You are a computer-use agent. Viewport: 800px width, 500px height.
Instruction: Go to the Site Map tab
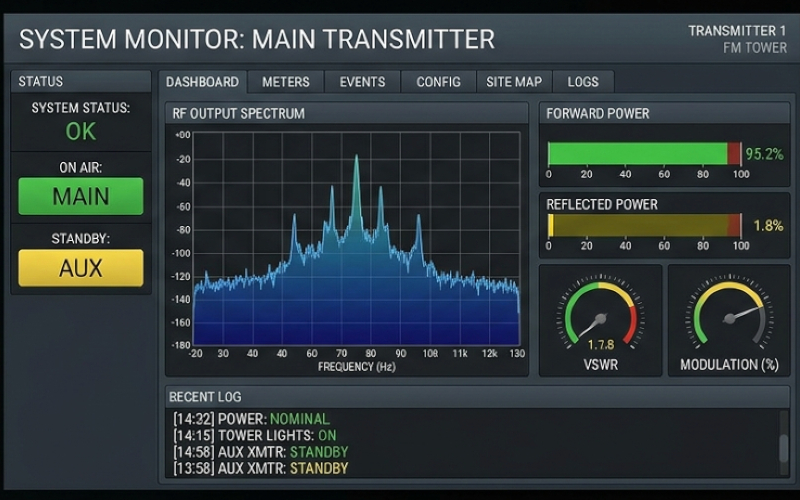click(514, 82)
